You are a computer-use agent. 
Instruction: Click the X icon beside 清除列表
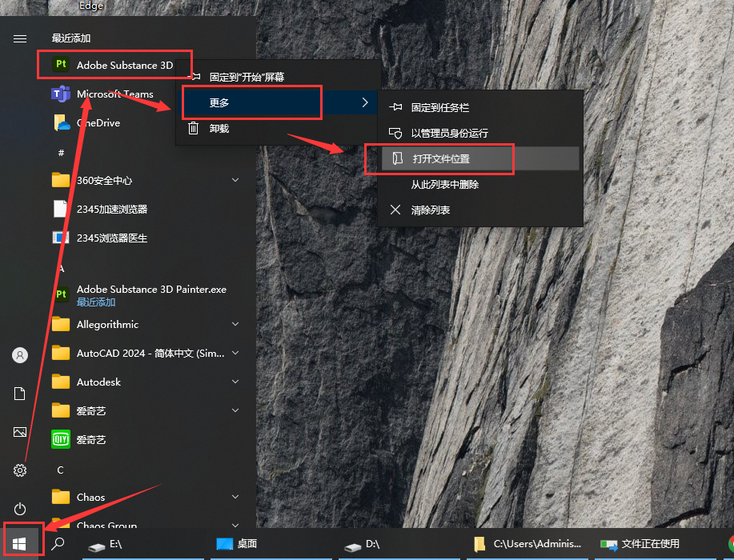click(395, 210)
